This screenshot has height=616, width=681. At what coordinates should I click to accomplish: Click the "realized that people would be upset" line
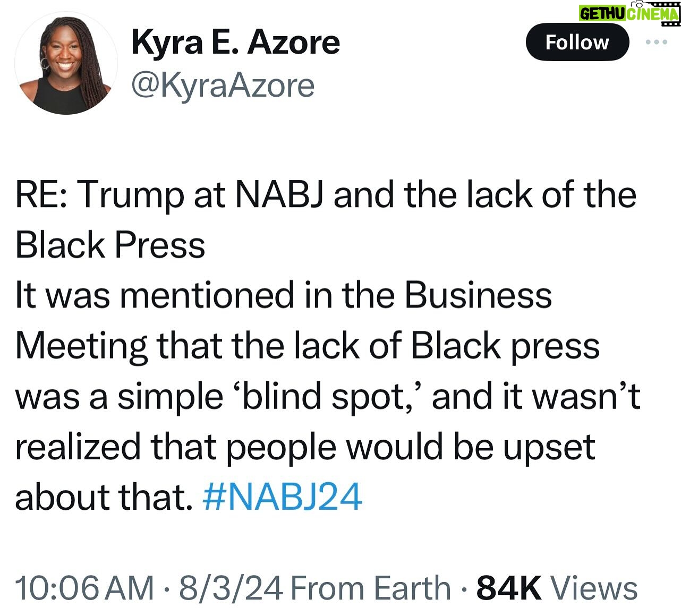(x=304, y=447)
